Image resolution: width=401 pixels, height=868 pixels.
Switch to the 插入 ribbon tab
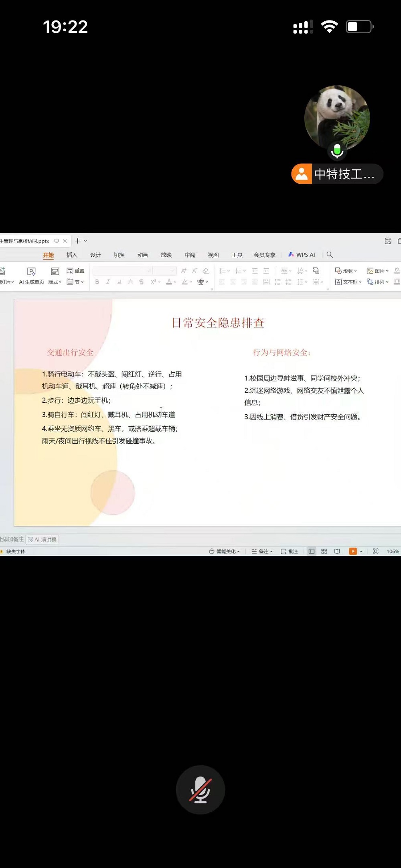[x=72, y=255]
